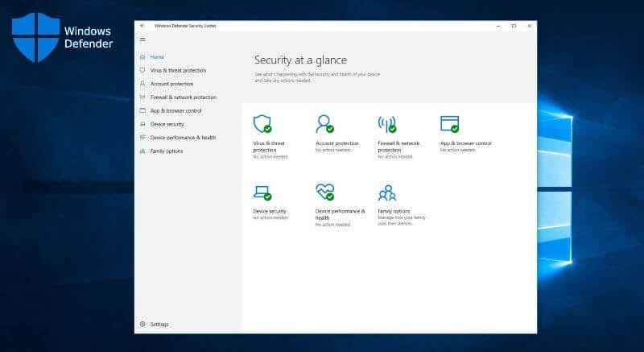Click Family options in the sidebar
The width and height of the screenshot is (644, 352).
(x=166, y=151)
